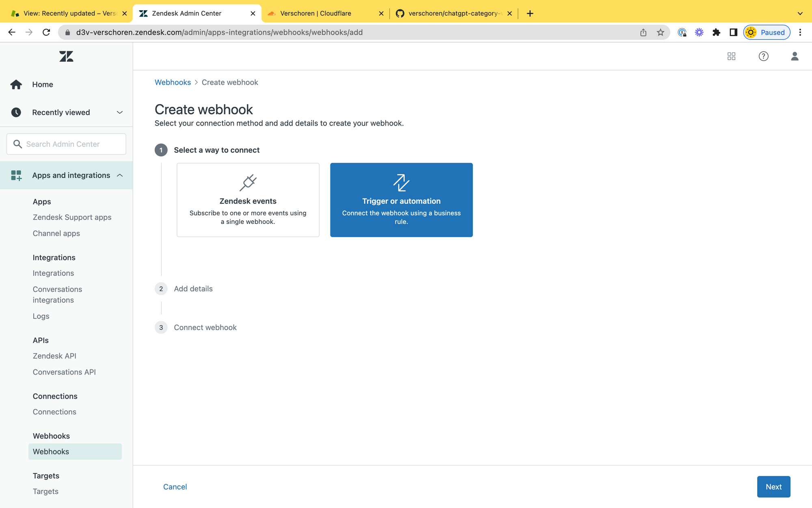Screen dimensions: 812x508
Task: Open Conversations integrations in sidebar
Action: [x=57, y=295]
